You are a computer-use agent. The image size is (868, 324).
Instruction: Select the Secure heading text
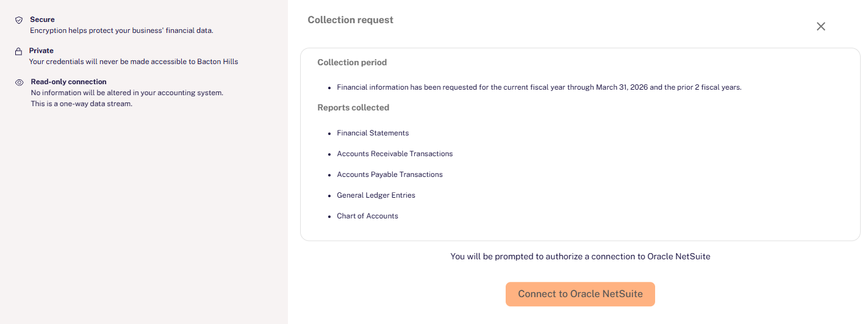point(42,20)
